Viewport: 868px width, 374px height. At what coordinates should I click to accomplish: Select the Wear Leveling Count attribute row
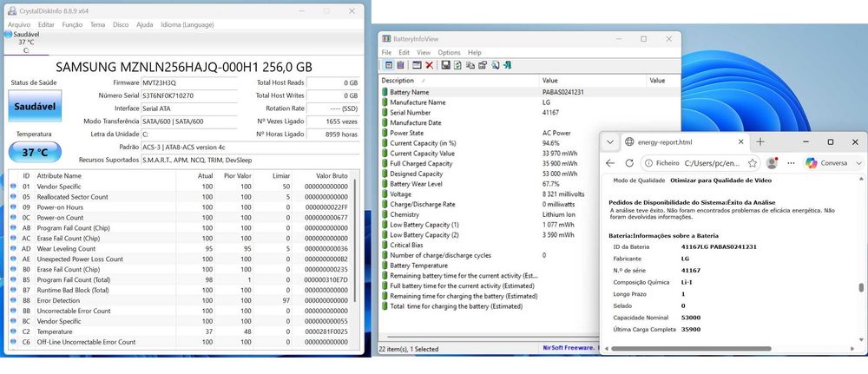180,248
